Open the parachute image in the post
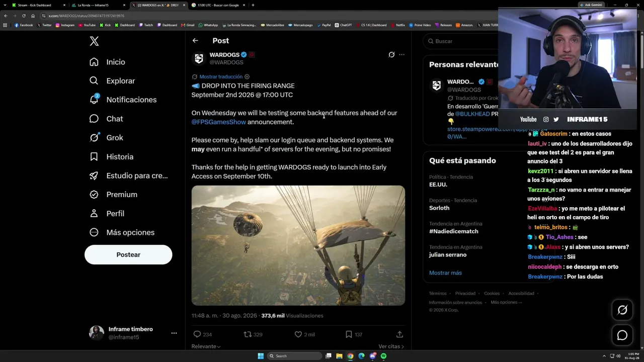The height and width of the screenshot is (362, 644). [x=298, y=245]
